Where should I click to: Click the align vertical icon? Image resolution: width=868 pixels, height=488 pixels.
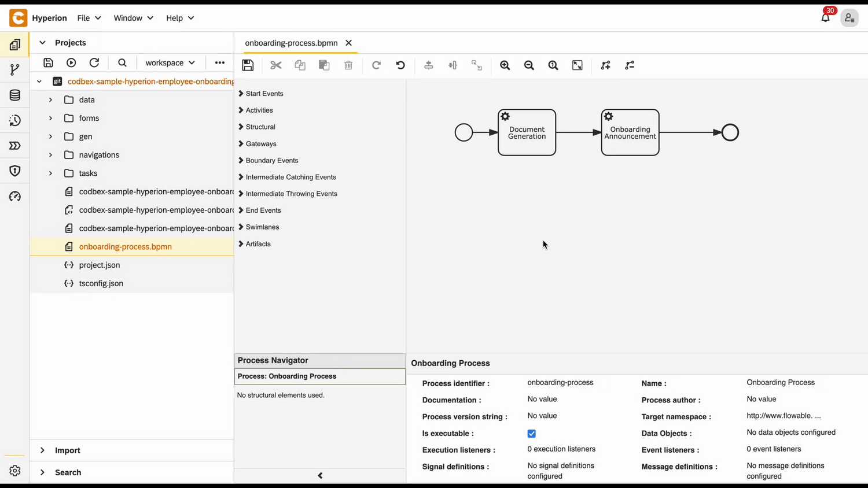point(429,65)
